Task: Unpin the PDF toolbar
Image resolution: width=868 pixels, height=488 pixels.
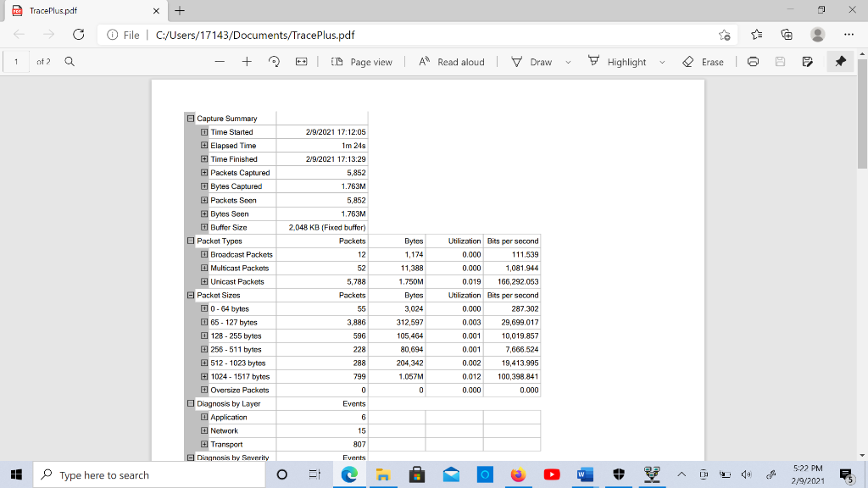Action: click(x=840, y=61)
